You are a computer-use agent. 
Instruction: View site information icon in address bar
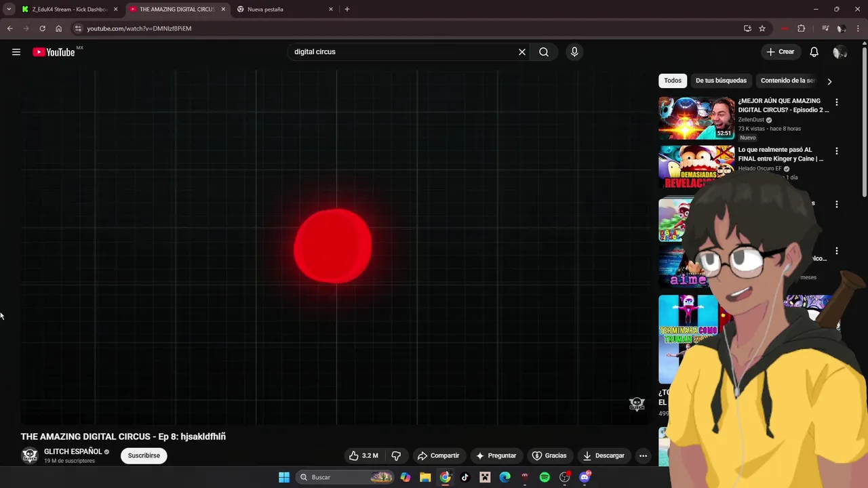[x=78, y=28]
